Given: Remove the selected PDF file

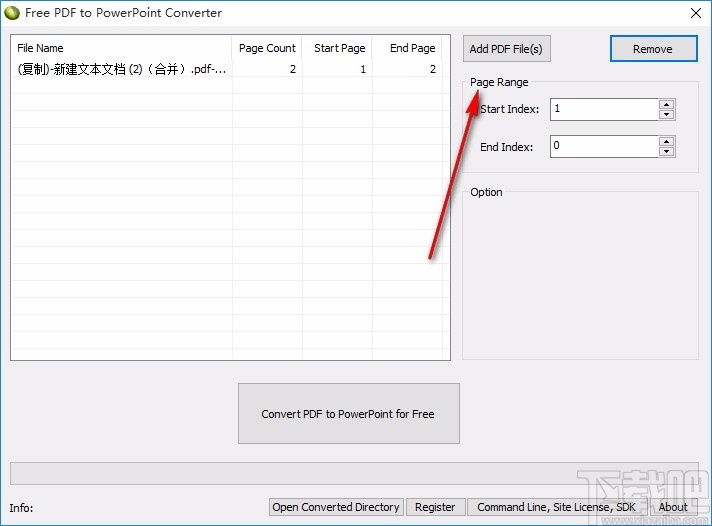Looking at the screenshot, I should 653,49.
